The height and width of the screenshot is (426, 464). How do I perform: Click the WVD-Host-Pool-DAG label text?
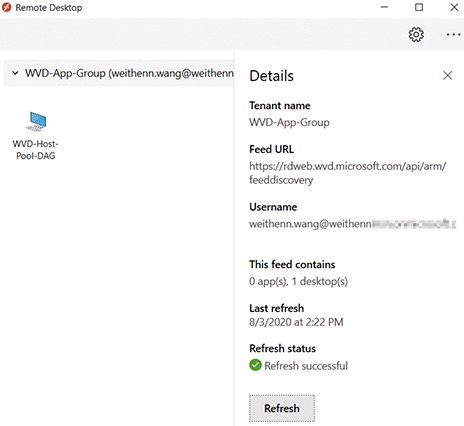[x=36, y=150]
